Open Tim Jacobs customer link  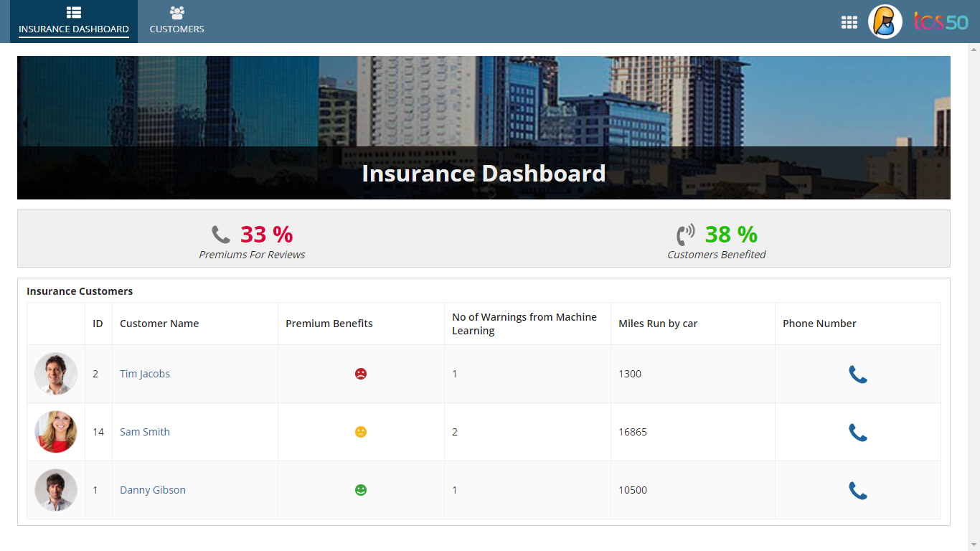pyautogui.click(x=145, y=373)
